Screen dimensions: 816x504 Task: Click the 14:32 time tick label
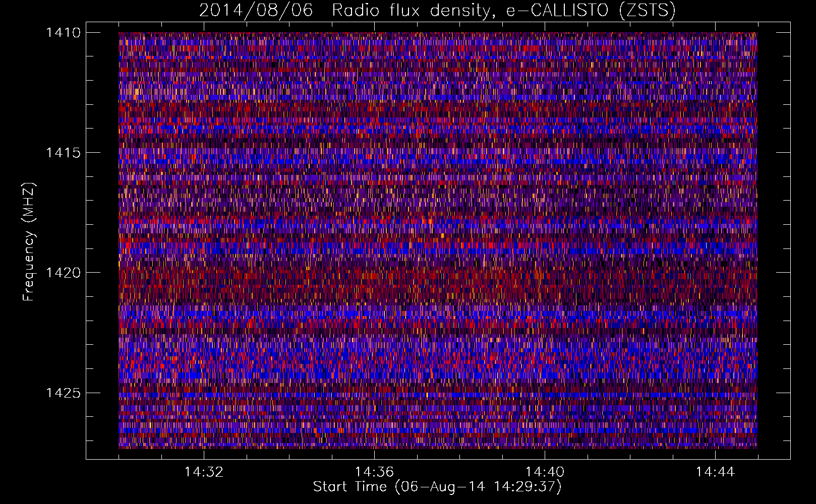204,472
